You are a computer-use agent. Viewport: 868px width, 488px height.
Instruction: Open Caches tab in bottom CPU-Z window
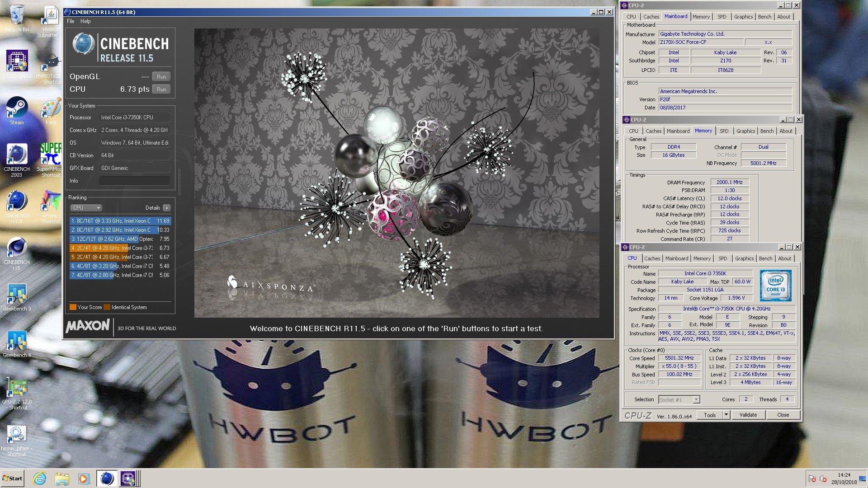[652, 258]
